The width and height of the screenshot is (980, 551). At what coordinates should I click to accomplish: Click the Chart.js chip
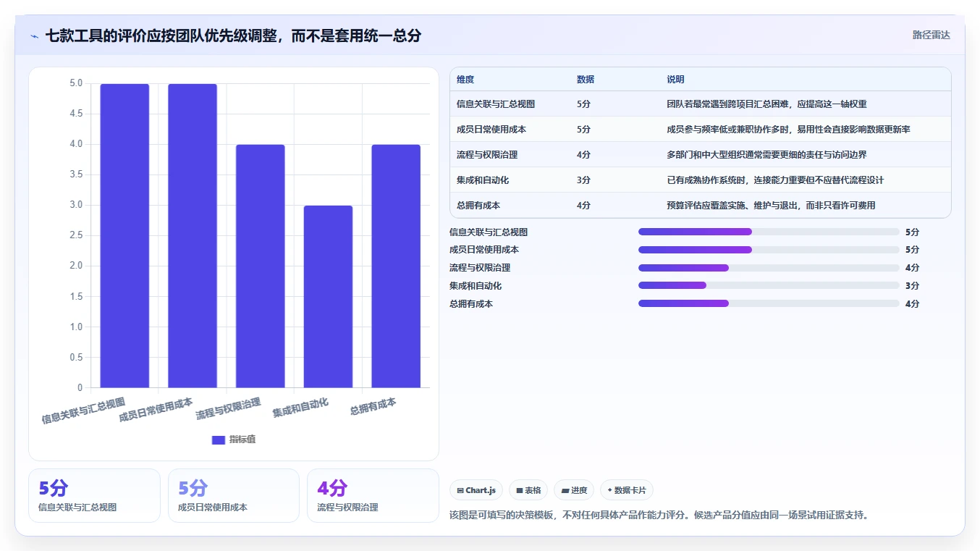tap(476, 490)
